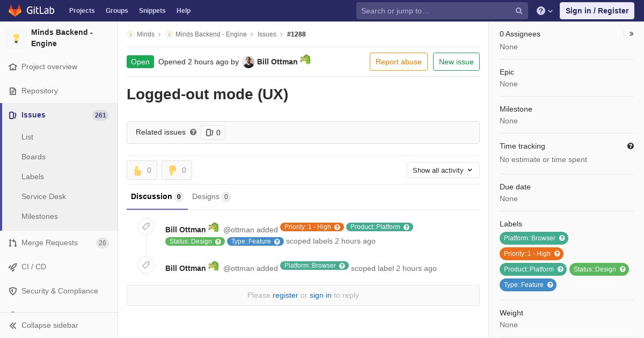Screen dimensions: 644x338
Task: Open the Help menu in navbar
Action: pyautogui.click(x=184, y=11)
